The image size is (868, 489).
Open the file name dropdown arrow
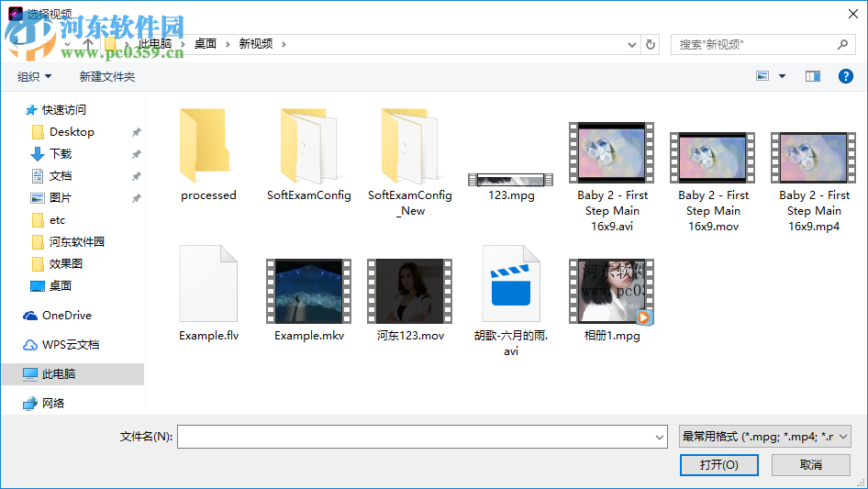coord(660,437)
